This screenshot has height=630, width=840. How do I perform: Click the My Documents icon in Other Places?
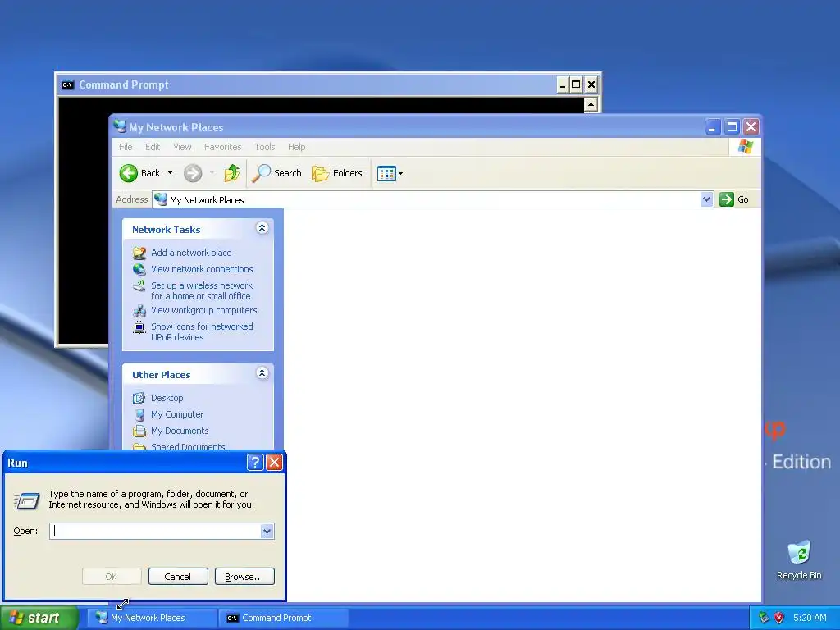pos(139,431)
